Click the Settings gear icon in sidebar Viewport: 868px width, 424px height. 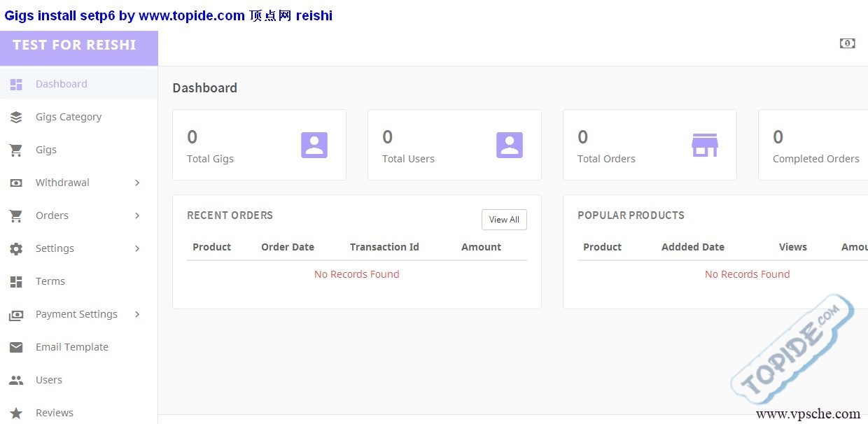(16, 248)
